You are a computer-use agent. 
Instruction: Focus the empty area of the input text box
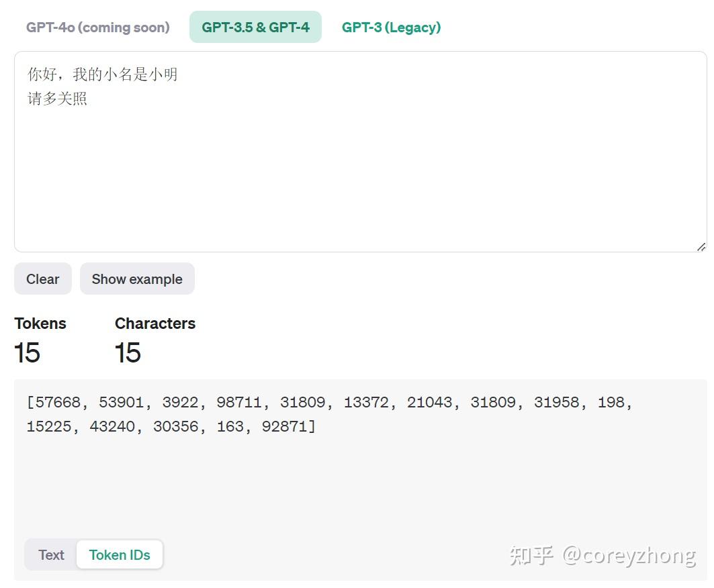click(360, 177)
